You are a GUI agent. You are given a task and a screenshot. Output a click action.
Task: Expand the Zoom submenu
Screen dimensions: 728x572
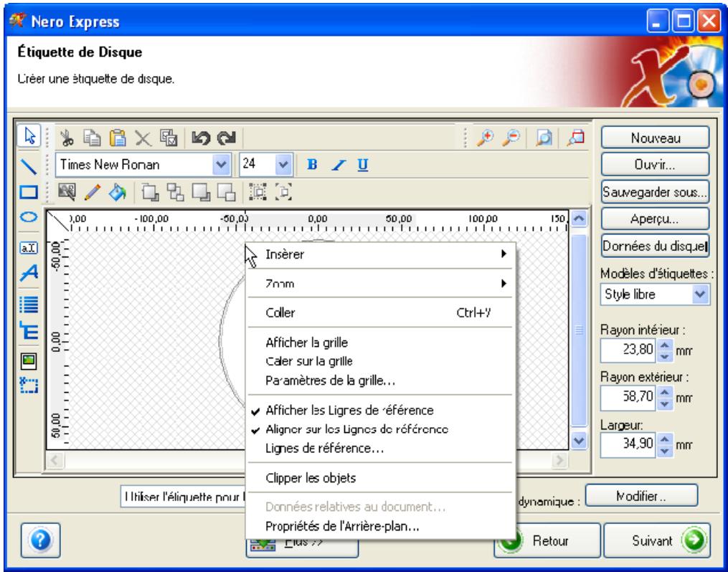coord(380,283)
